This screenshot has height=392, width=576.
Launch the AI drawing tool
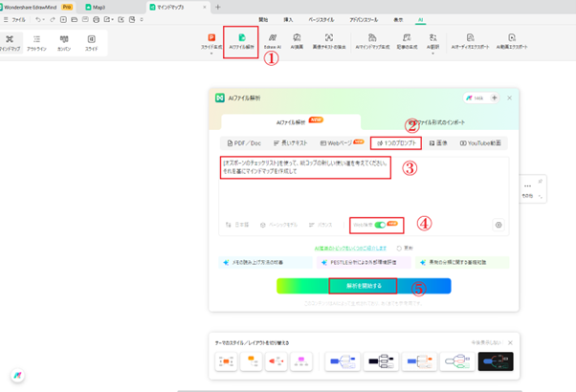pos(297,41)
